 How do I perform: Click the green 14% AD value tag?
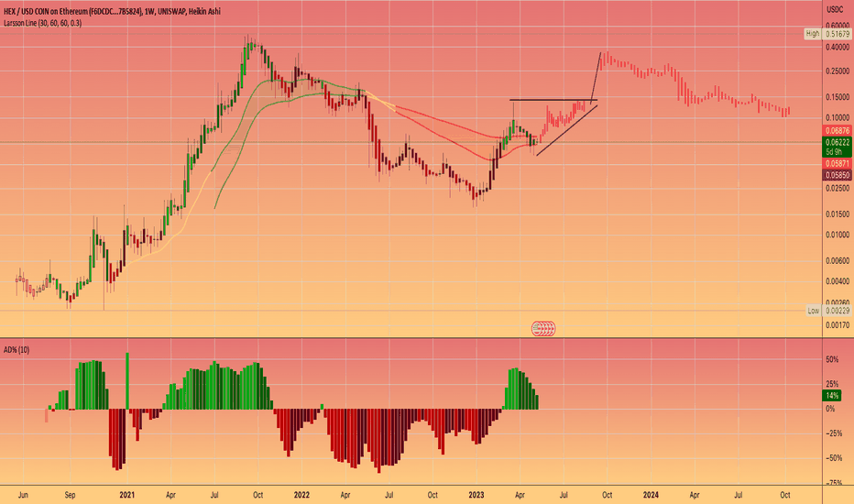click(832, 396)
